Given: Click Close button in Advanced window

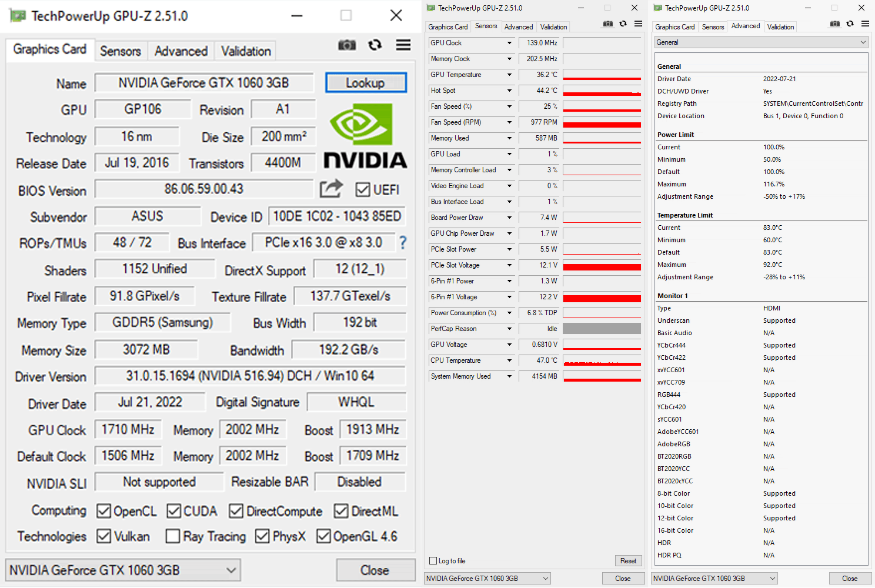Looking at the screenshot, I should tap(850, 579).
